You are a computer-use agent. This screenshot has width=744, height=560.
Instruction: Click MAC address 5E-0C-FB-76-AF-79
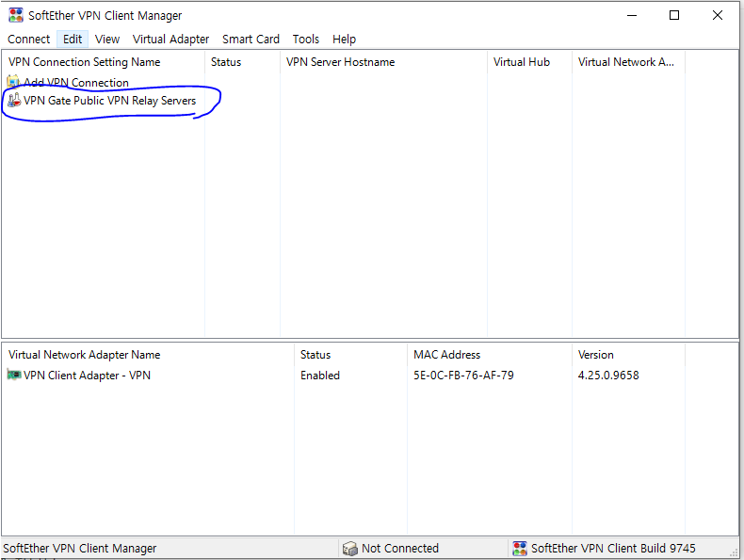click(463, 376)
